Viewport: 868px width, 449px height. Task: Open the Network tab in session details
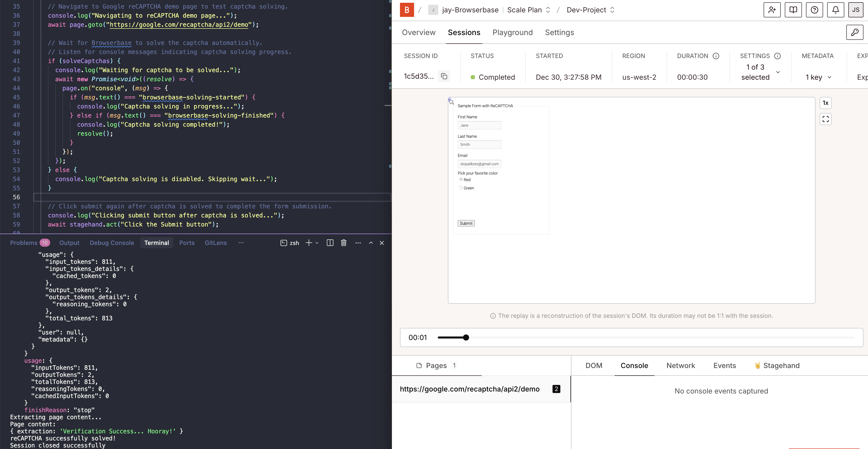(681, 366)
